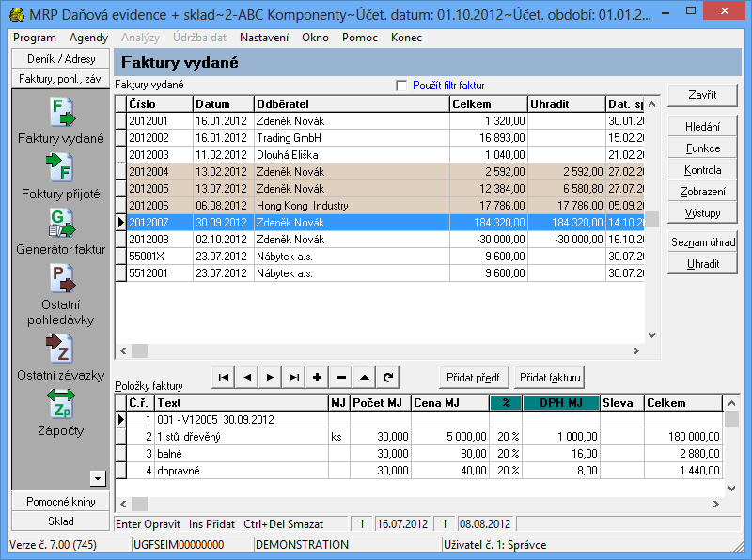
Task: Open the Nastavení menu
Action: [x=264, y=38]
